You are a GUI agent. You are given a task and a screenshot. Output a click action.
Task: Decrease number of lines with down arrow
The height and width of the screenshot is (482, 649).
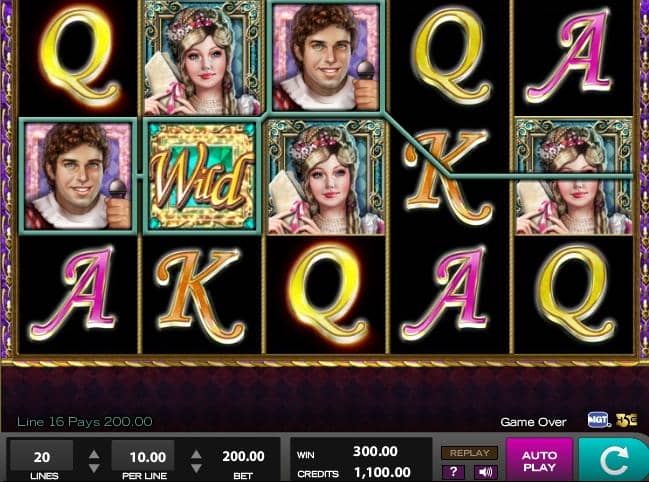pos(94,468)
